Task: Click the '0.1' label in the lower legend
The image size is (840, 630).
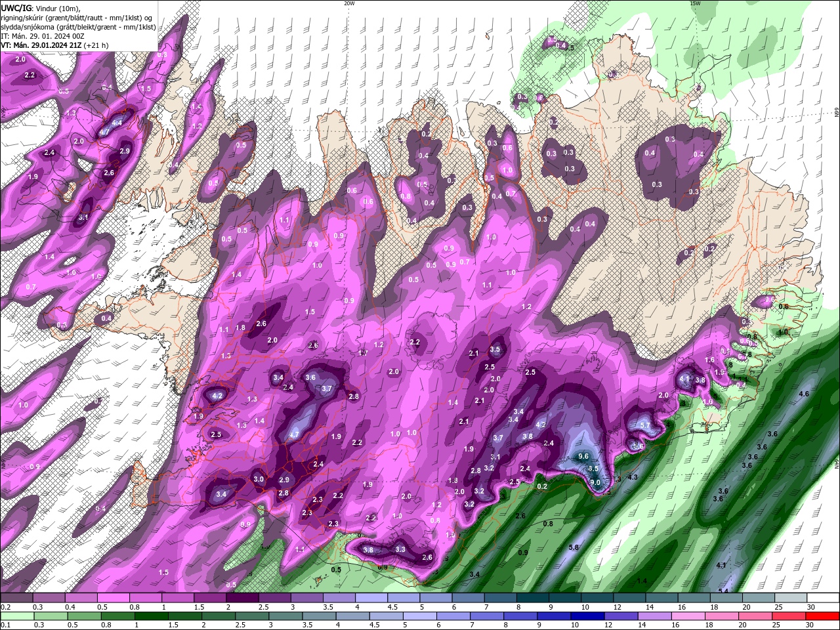Action: 6,625
